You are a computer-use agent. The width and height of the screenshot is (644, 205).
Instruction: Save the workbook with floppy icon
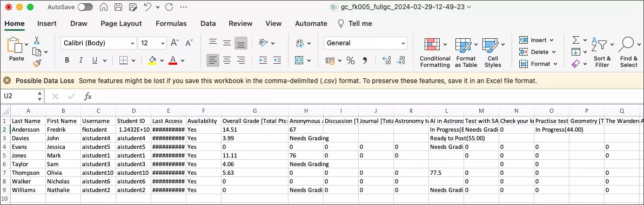118,7
